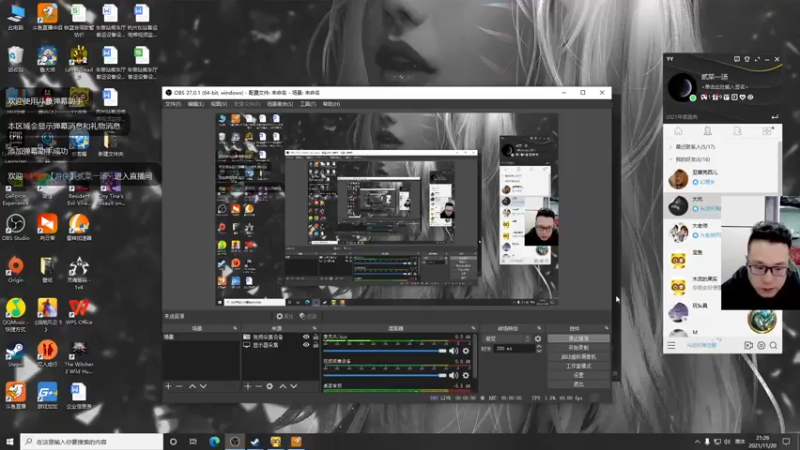Viewport: 800px width, 450px height.
Task: Pop out the Audio Mixer dock panel
Action: (x=473, y=328)
